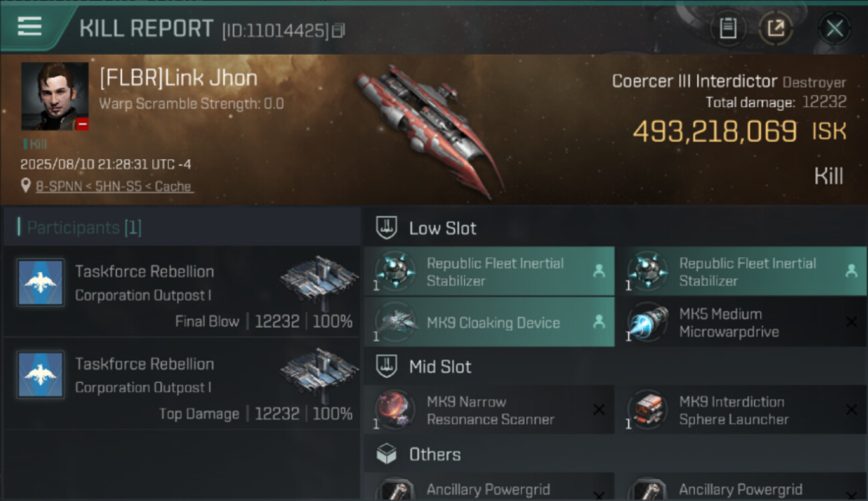
Task: Open the 8-SPNN location link
Action: coord(114,186)
